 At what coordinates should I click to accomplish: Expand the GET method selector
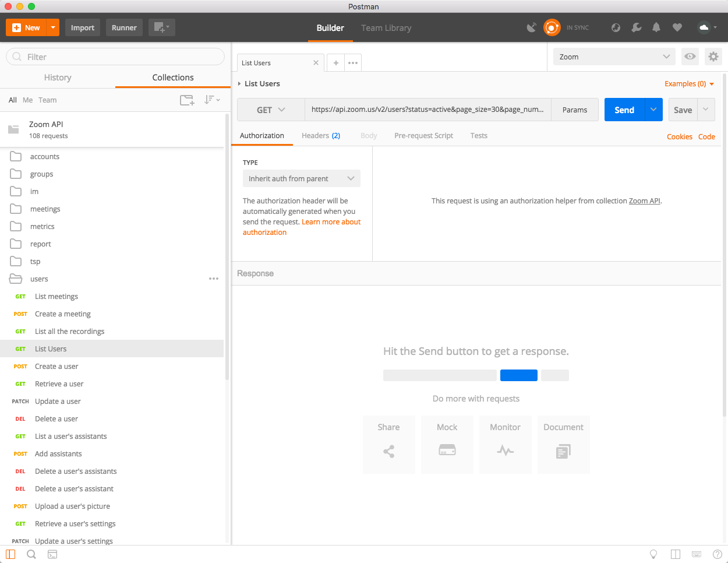pos(270,110)
